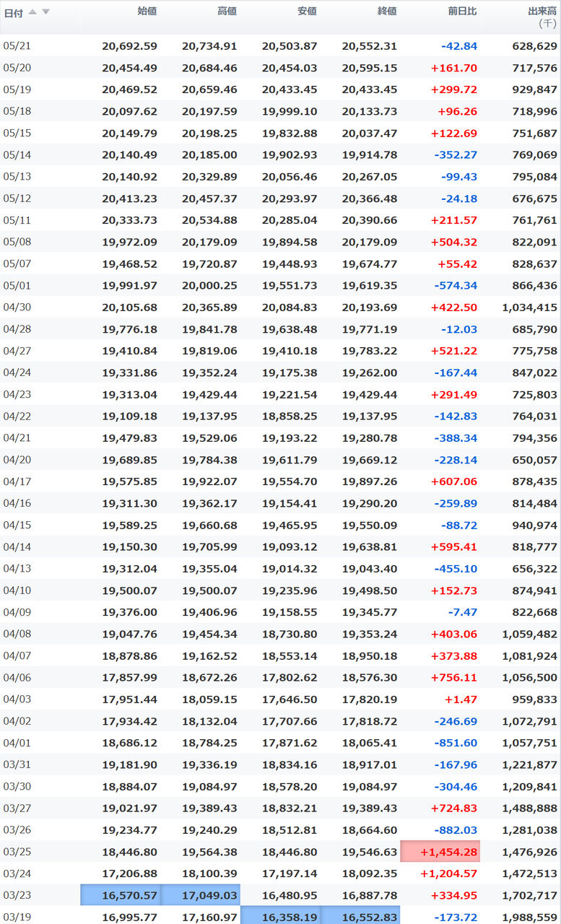
Task: Select the change value -352.27
Action: coord(456,154)
